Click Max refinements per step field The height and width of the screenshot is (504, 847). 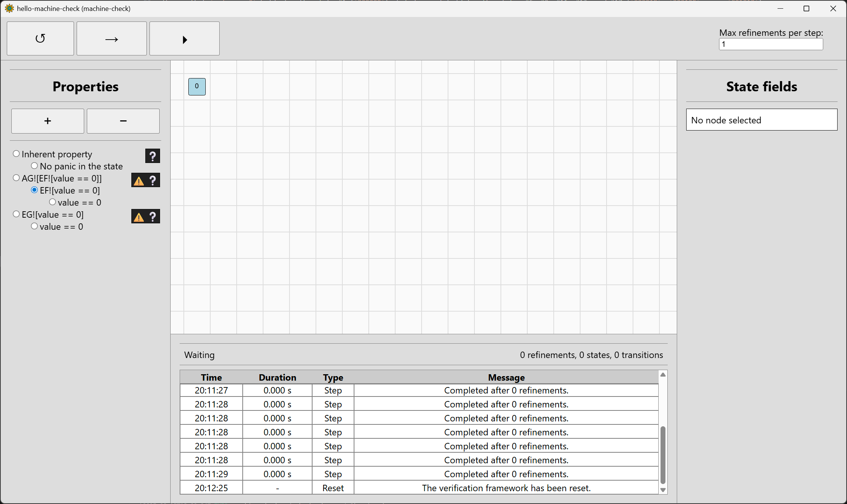click(x=770, y=44)
